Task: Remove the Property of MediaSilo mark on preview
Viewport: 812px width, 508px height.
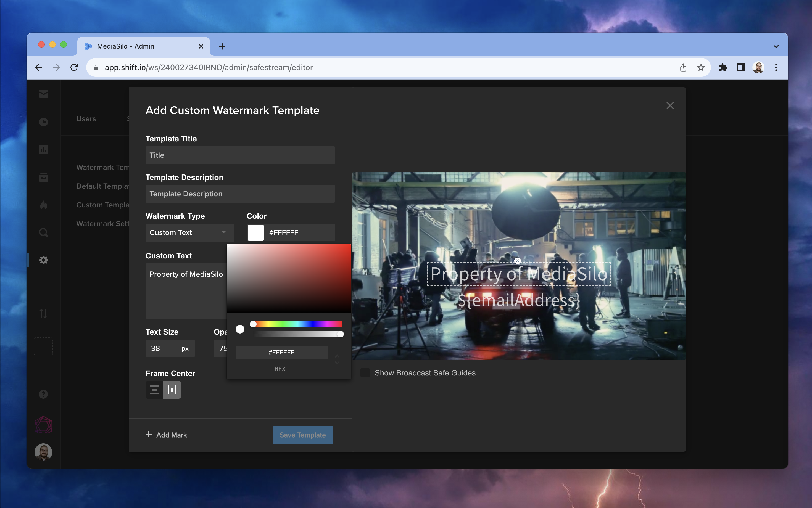Action: click(518, 261)
